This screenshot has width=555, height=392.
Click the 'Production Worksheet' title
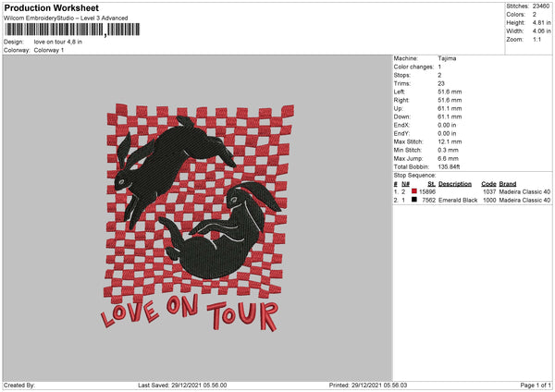(x=51, y=7)
